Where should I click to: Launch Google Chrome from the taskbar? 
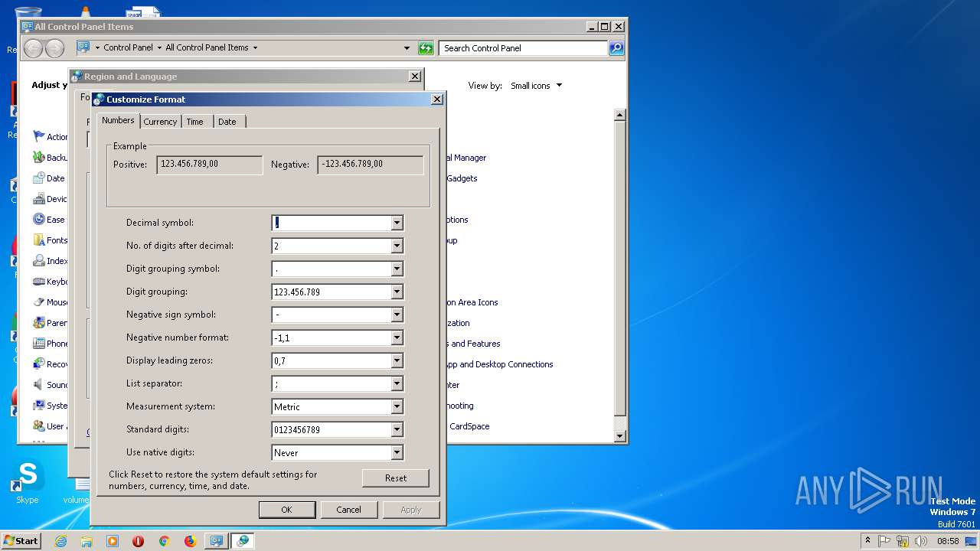[164, 541]
